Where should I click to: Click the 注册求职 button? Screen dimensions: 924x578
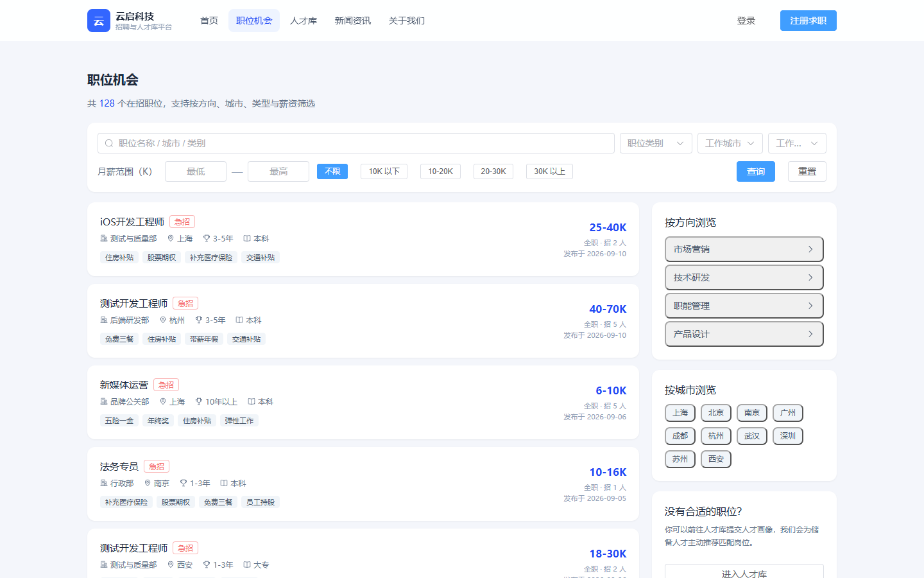[809, 21]
